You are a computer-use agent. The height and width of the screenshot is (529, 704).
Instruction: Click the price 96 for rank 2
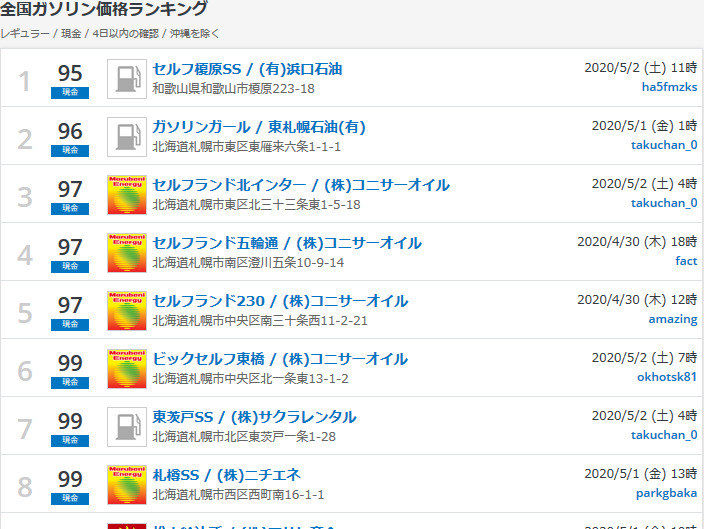(x=70, y=131)
